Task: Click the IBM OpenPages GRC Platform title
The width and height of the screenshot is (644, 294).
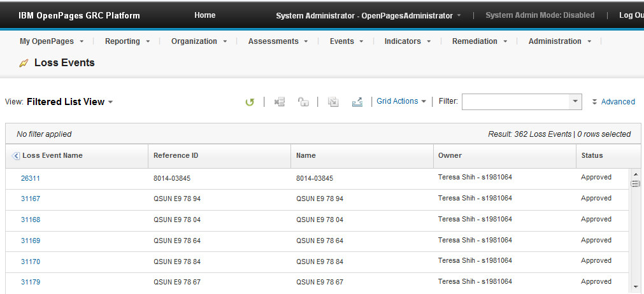Action: tap(79, 15)
